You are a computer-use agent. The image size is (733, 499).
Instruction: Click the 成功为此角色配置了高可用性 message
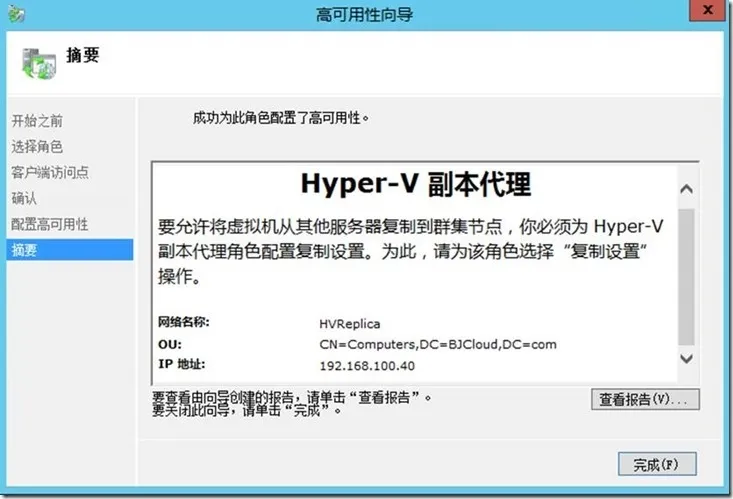tap(281, 118)
